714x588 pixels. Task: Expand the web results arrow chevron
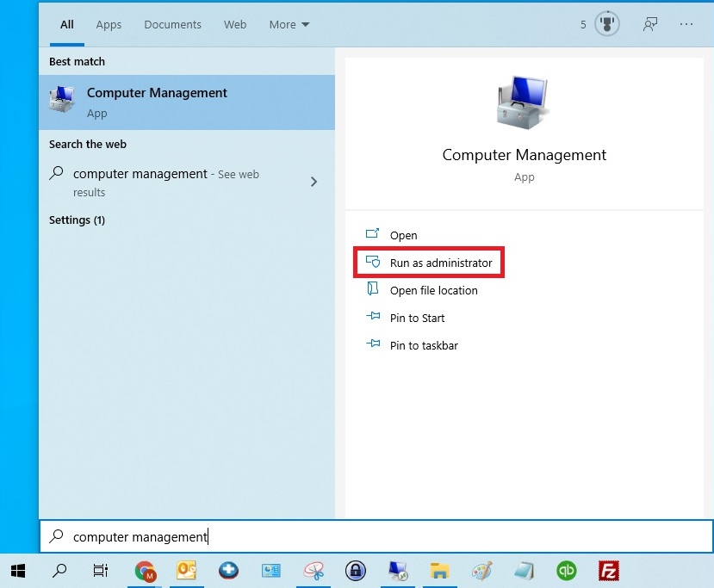314,182
